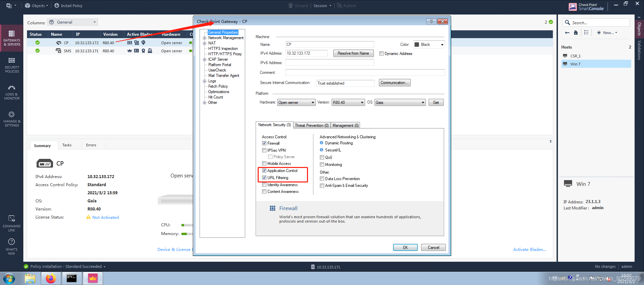644x285 pixels.
Task: Open Windows Explorer from the taskbar
Action: tap(30, 279)
